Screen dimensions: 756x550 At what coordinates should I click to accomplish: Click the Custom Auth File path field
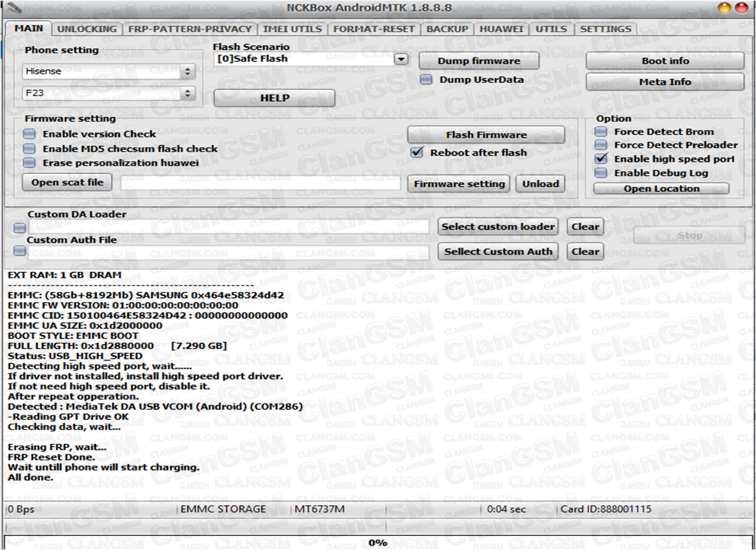coord(228,252)
